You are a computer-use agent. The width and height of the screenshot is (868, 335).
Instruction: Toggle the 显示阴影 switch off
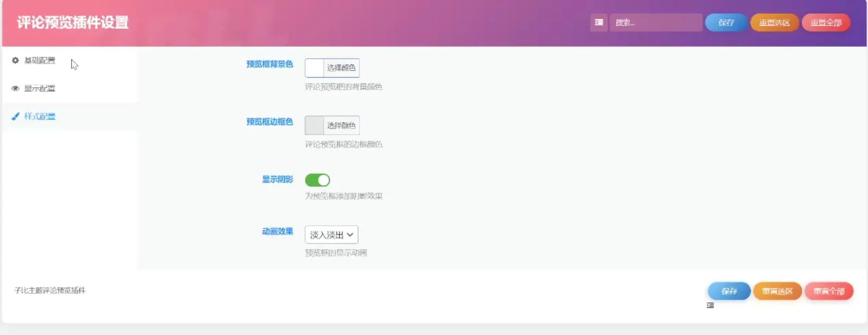click(317, 180)
